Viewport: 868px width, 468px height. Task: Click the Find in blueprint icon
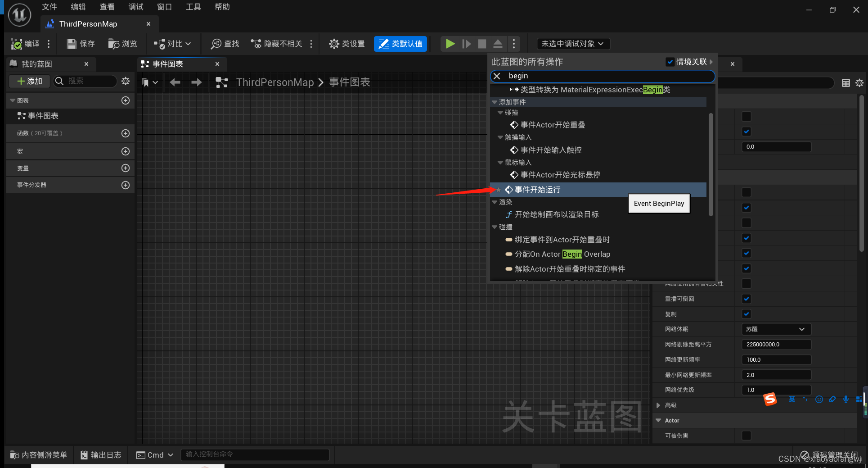point(216,44)
